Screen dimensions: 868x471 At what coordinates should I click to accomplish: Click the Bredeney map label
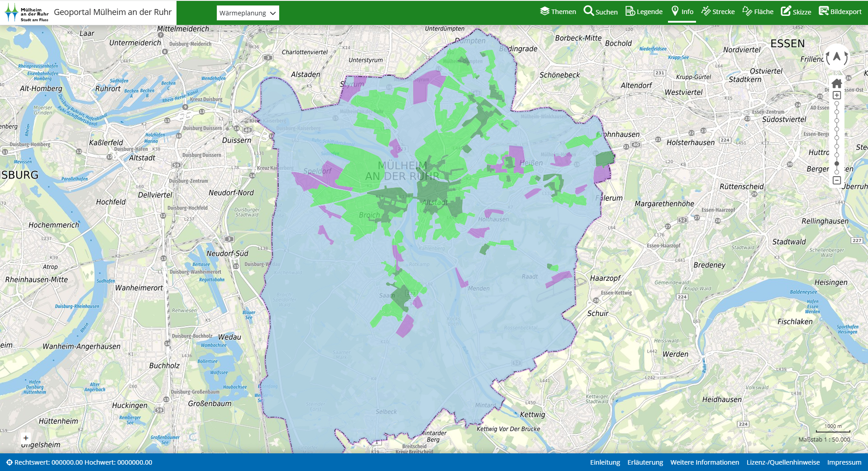[x=709, y=265]
